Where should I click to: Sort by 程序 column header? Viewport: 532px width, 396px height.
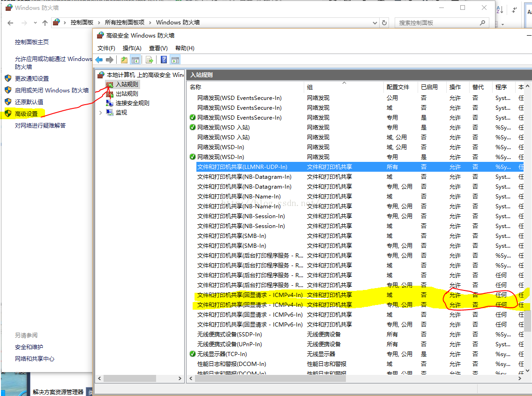click(x=503, y=87)
